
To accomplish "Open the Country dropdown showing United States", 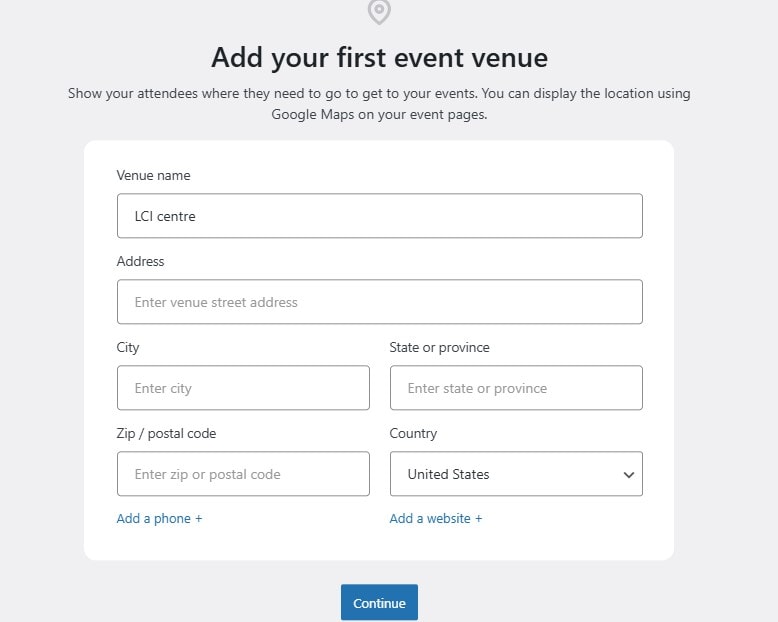I will click(516, 474).
